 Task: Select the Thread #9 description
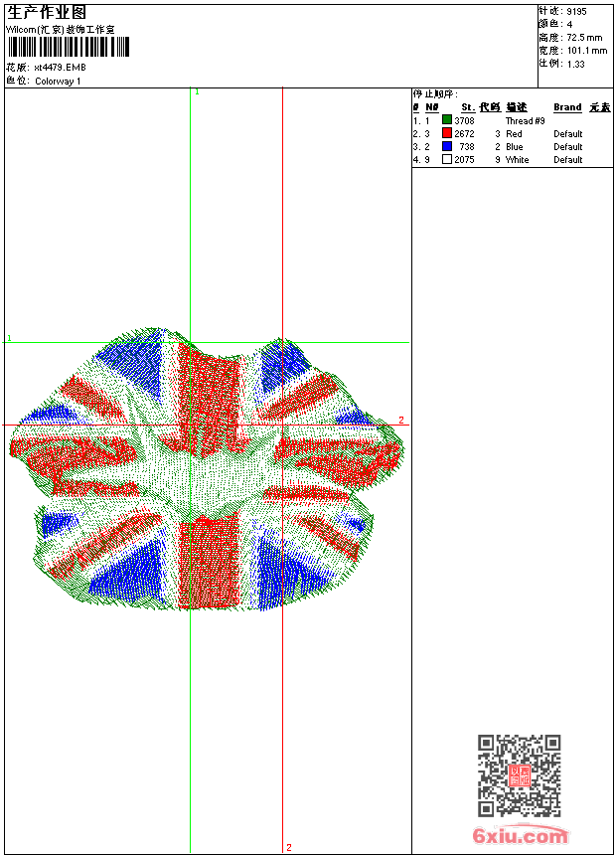pos(525,121)
